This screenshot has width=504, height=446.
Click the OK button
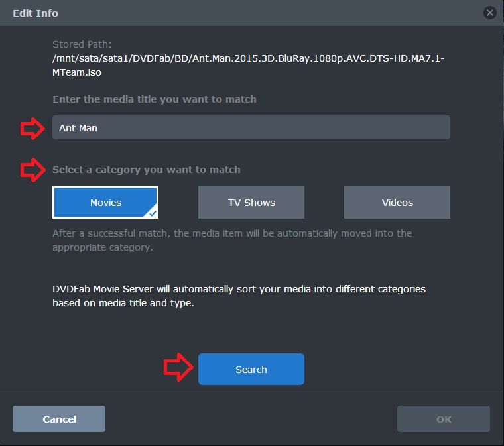pos(444,419)
